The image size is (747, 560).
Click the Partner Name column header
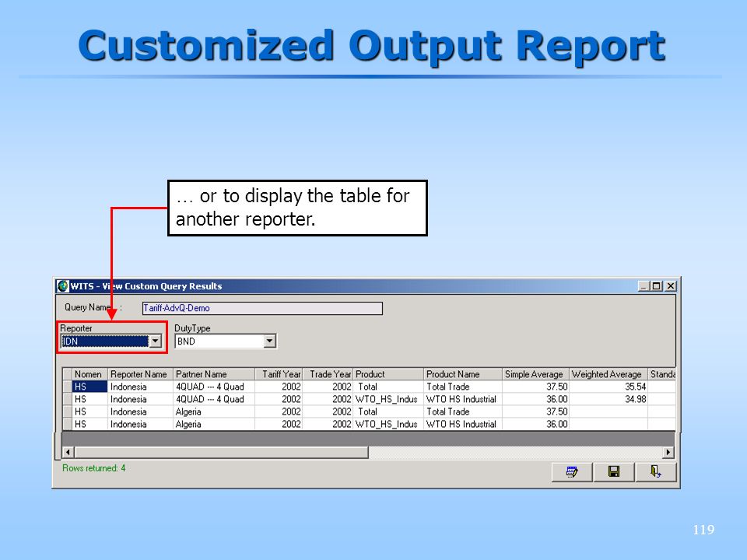click(214, 374)
